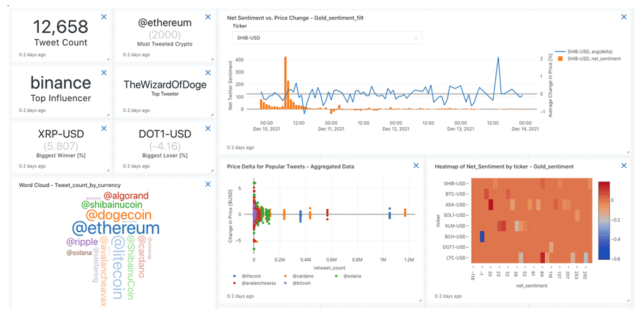
Task: Close the Net Sentiment vs. Price Change chart
Action: [624, 17]
